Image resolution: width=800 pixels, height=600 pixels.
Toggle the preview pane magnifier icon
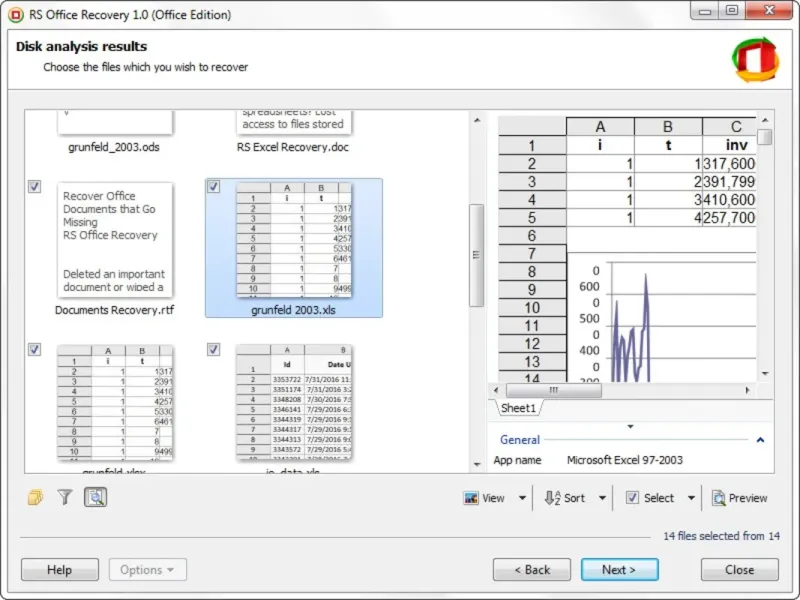point(95,497)
